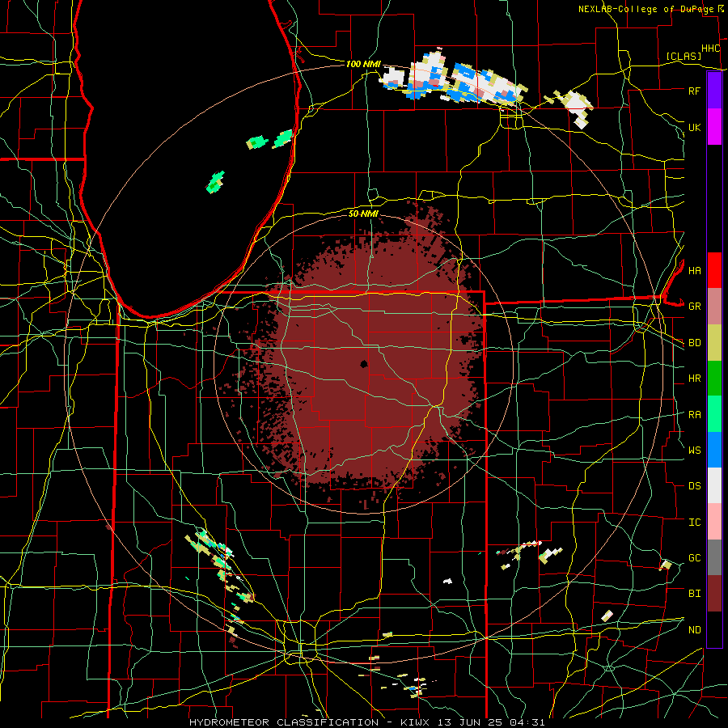Image resolution: width=728 pixels, height=728 pixels.
Task: Click the DS legend label
Action: [695, 485]
